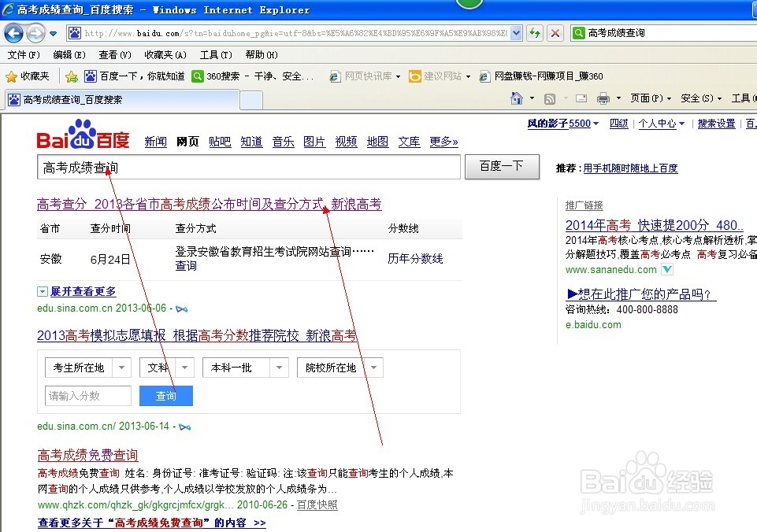Go to Baidu 贴吧 section

(220, 142)
